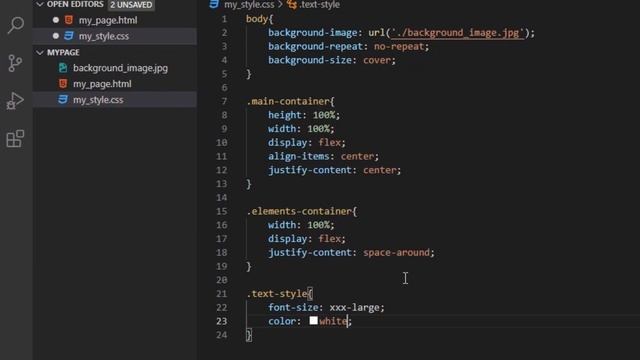
Task: Click the unsaved dot beside my_style.css
Action: [x=56, y=36]
